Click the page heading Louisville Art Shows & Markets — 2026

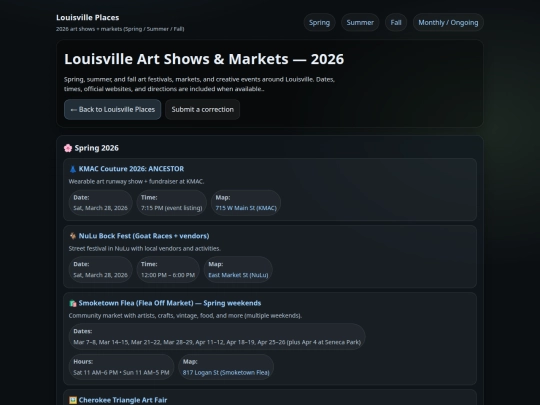pyautogui.click(x=204, y=59)
